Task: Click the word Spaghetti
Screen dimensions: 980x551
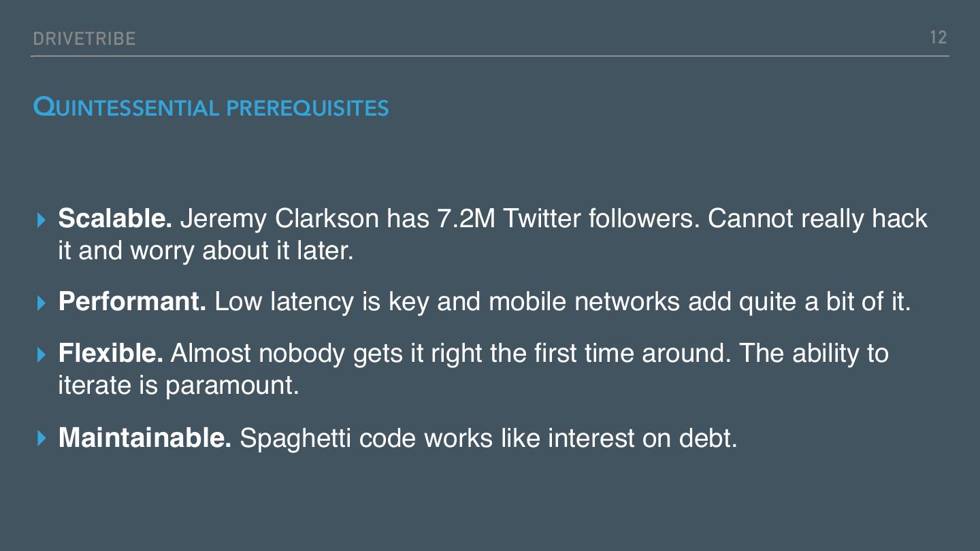Action: pyautogui.click(x=296, y=439)
